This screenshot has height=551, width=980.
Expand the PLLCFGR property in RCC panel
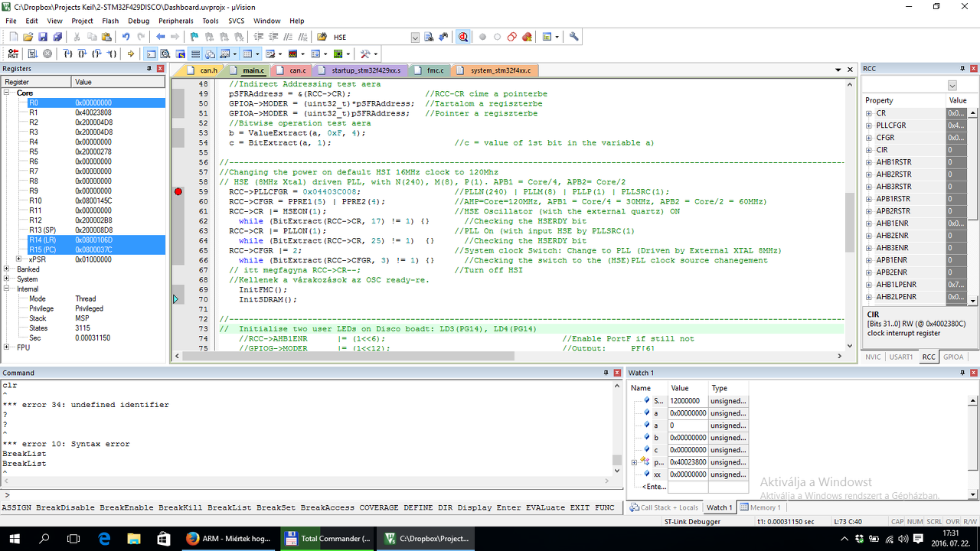(x=869, y=126)
